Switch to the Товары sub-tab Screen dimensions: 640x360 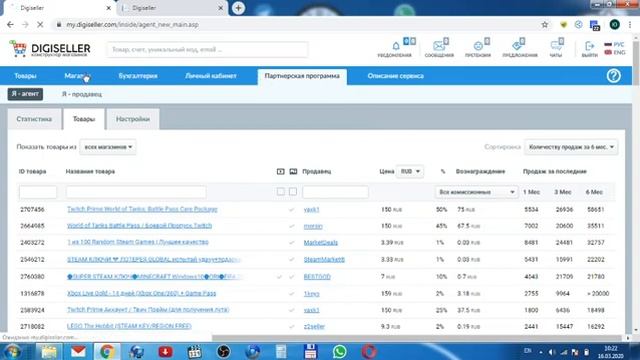tap(84, 119)
